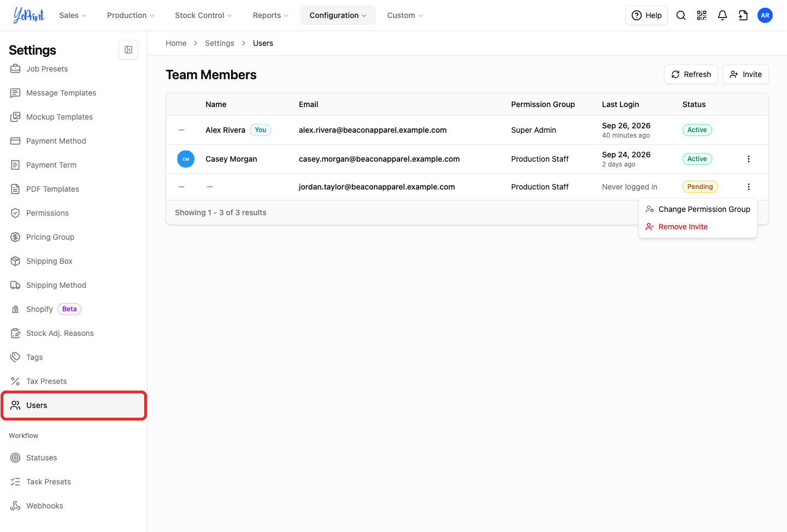Open Task Presets settings

pos(74,482)
